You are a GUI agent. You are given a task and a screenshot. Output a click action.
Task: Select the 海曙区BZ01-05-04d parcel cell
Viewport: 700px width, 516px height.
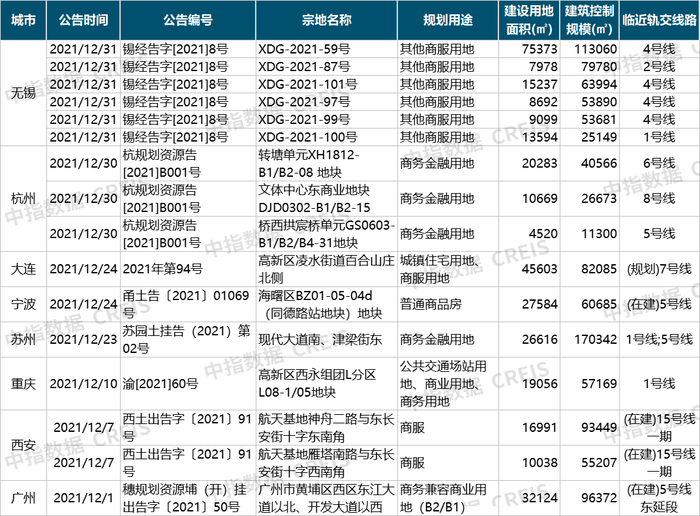326,304
